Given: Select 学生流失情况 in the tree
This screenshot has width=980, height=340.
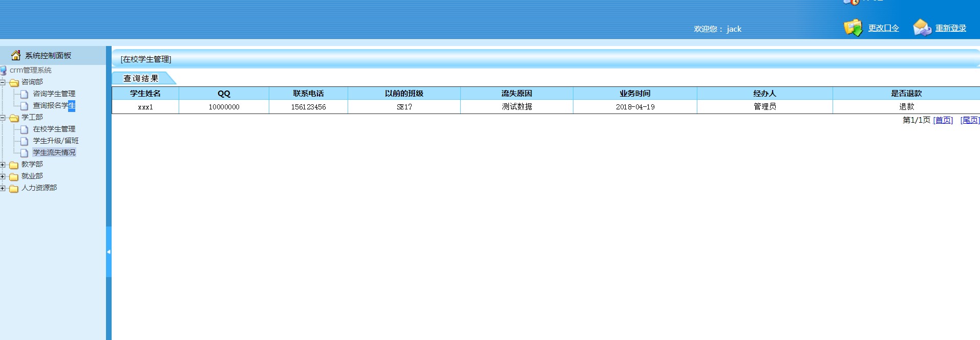Looking at the screenshot, I should coord(54,152).
